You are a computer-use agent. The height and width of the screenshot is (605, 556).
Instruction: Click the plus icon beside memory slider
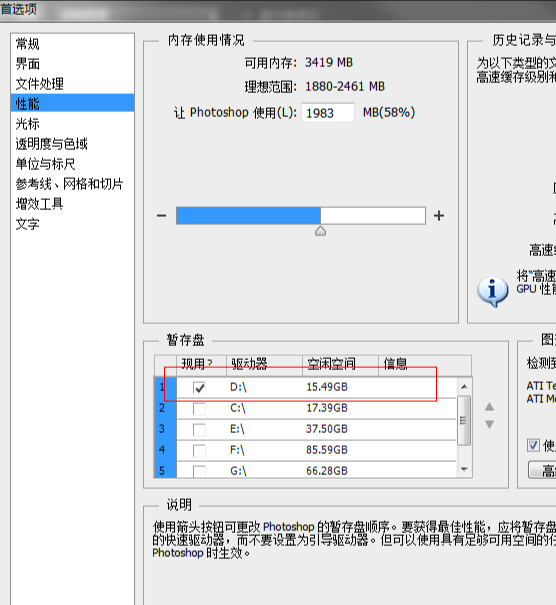(439, 216)
